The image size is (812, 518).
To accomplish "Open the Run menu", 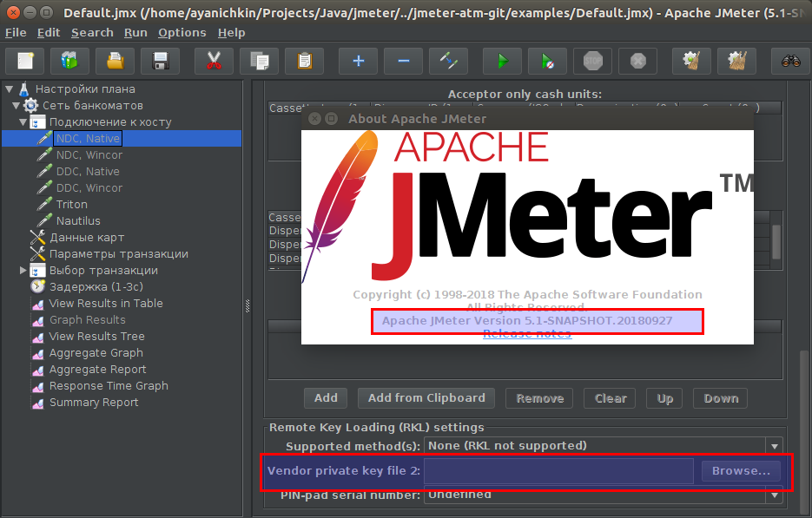I will coord(135,33).
